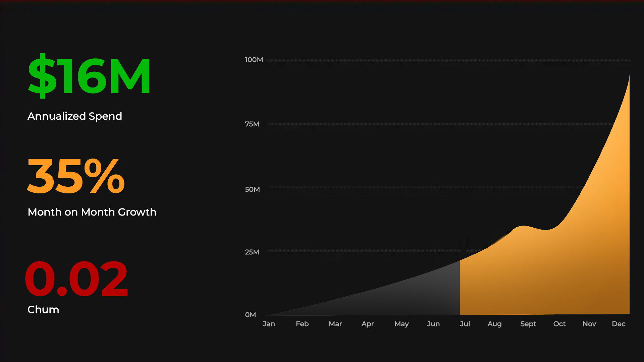The height and width of the screenshot is (362, 644).
Task: Select the Jan month label
Action: point(269,324)
